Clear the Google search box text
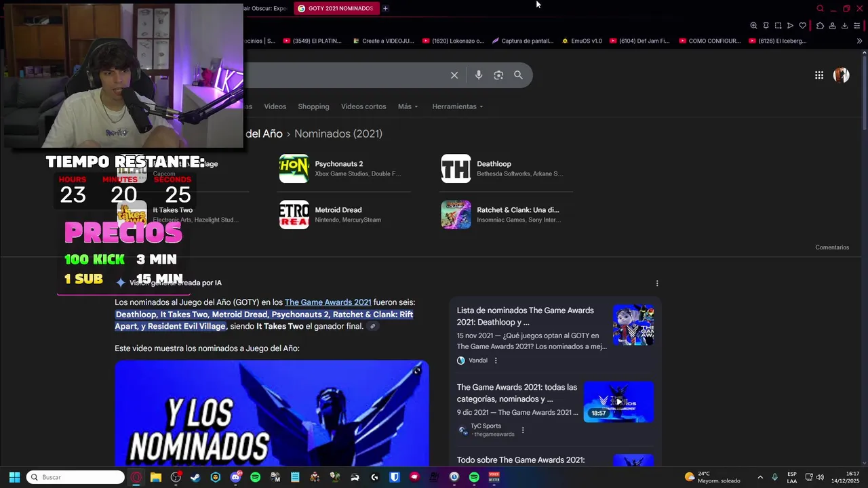The image size is (868, 488). (x=454, y=75)
